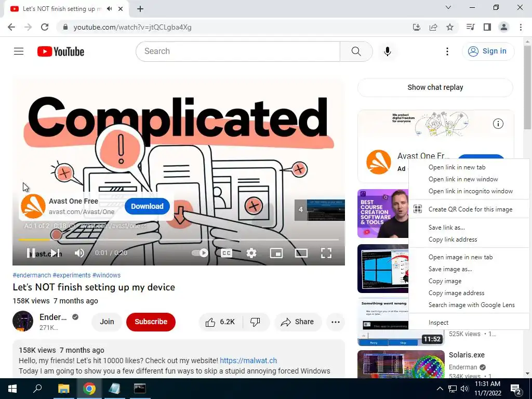Enter full screen mode
The height and width of the screenshot is (399, 532).
326,253
